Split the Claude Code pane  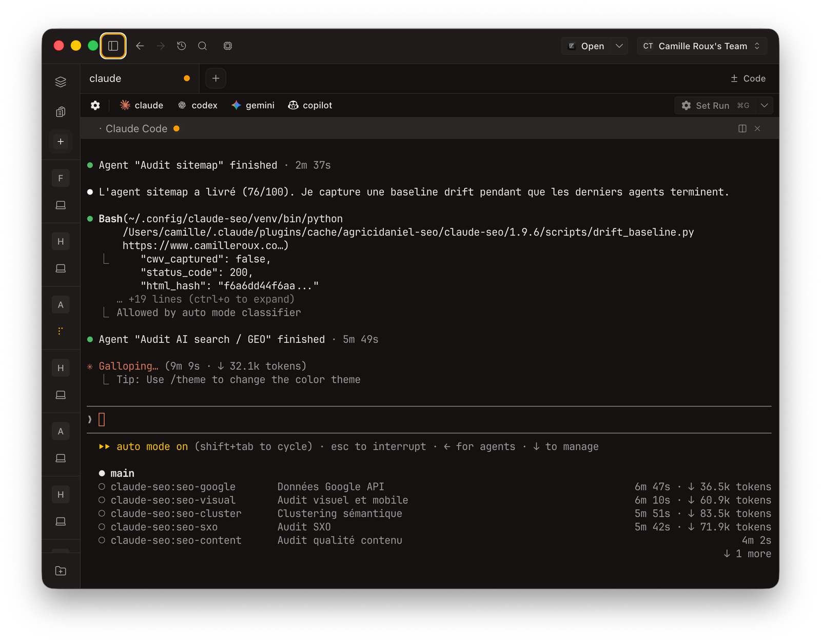point(742,128)
